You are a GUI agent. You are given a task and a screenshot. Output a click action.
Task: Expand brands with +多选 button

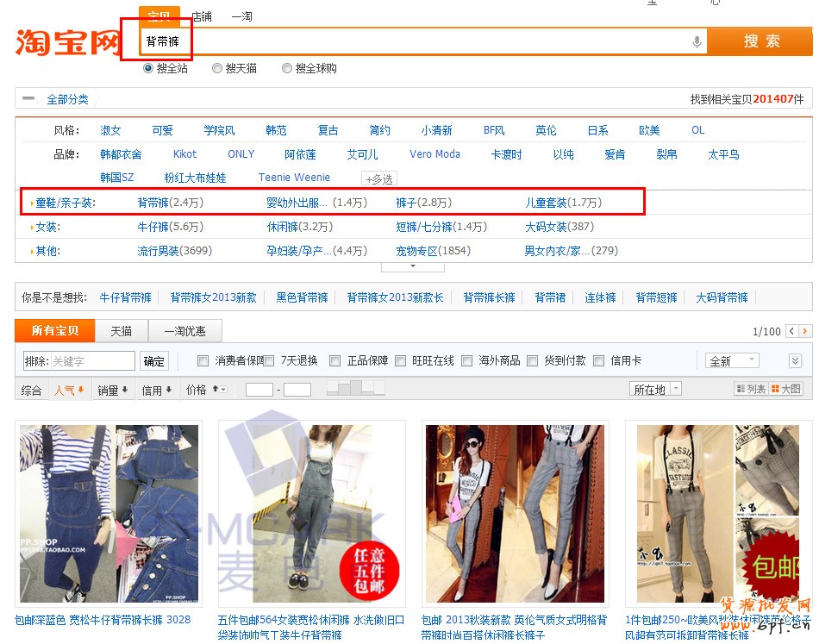(x=379, y=179)
